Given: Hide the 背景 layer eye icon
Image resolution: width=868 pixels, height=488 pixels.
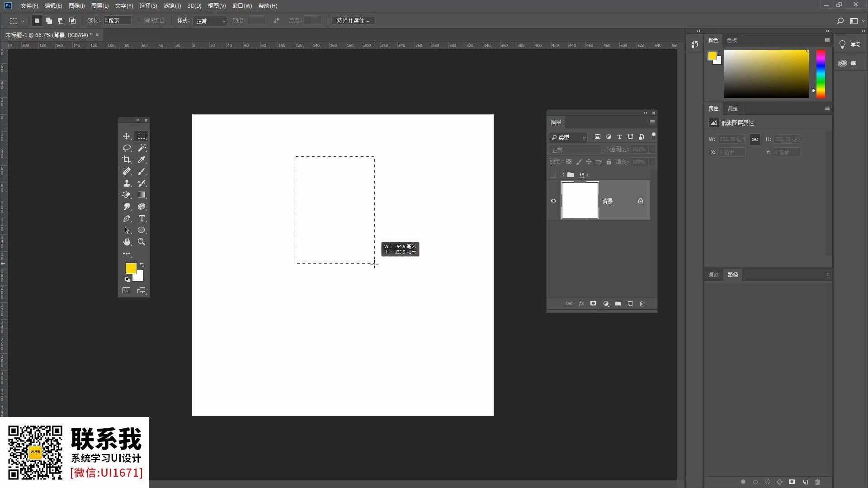Looking at the screenshot, I should (553, 201).
